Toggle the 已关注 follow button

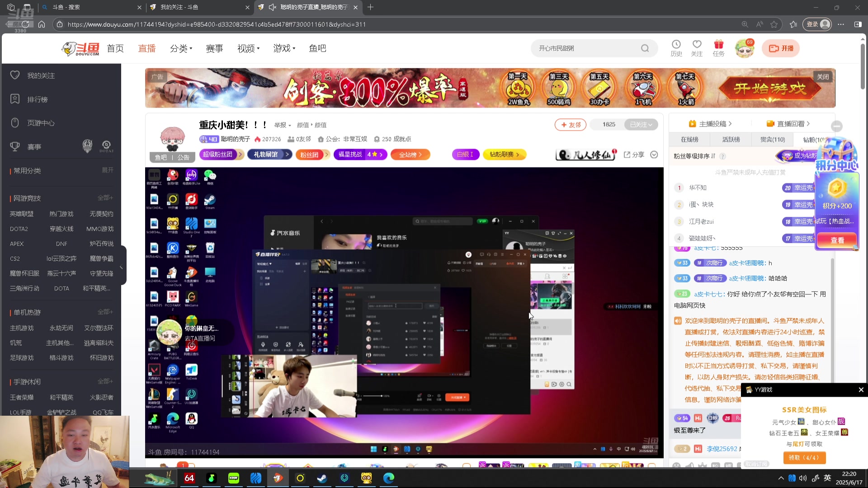click(x=641, y=124)
